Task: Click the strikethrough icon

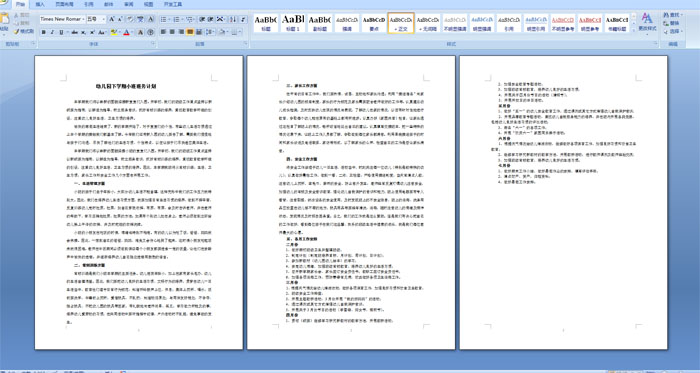Action: (75, 32)
